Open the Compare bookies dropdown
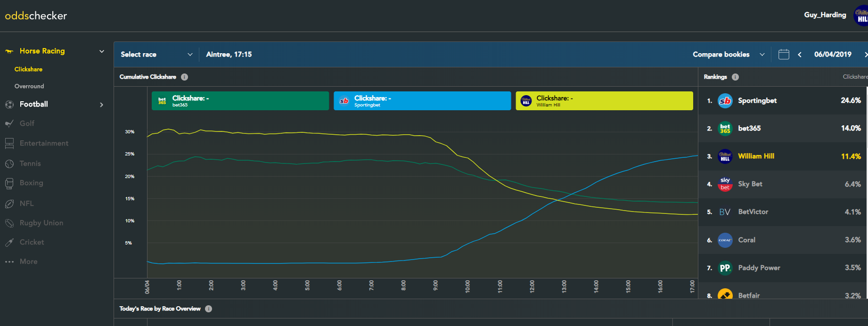The width and height of the screenshot is (868, 326). coord(729,54)
